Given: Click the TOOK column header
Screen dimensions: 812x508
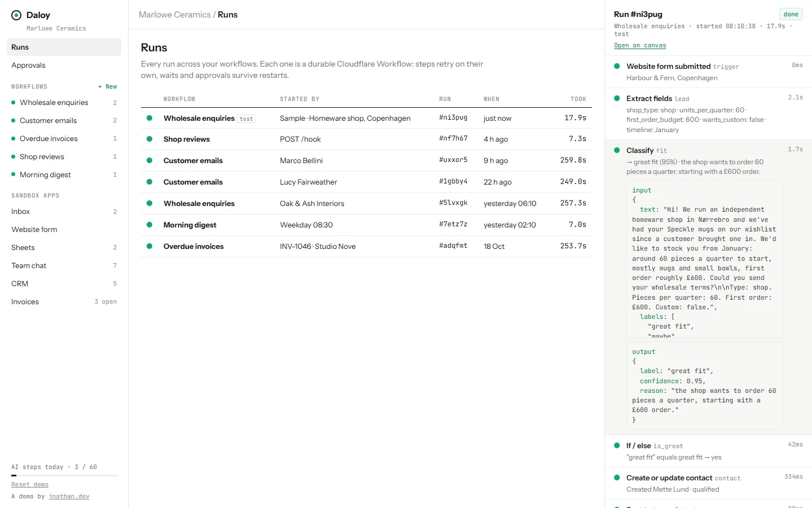Looking at the screenshot, I should (x=579, y=99).
